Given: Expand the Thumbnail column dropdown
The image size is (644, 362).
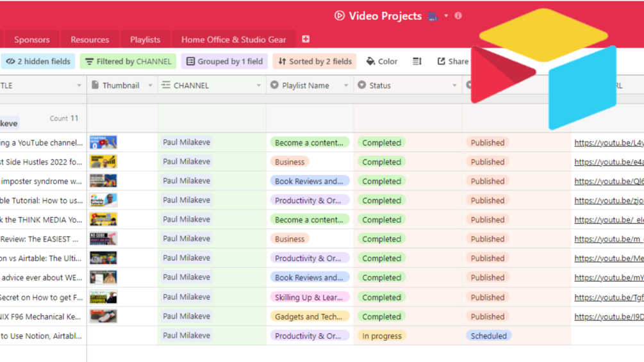Looking at the screenshot, I should 151,85.
